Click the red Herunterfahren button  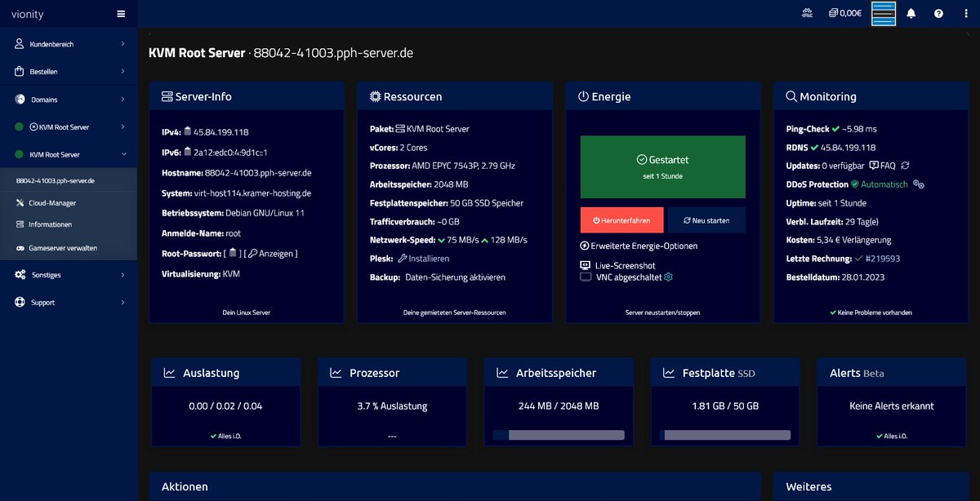pos(622,220)
